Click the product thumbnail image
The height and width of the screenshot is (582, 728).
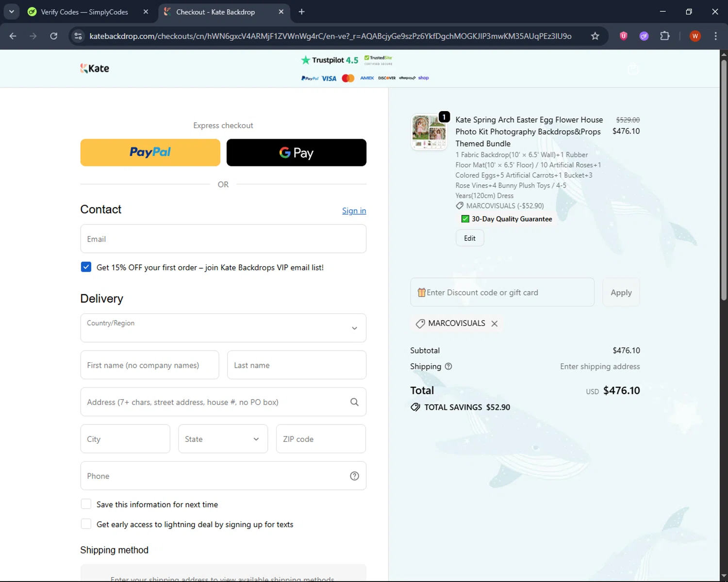point(429,132)
